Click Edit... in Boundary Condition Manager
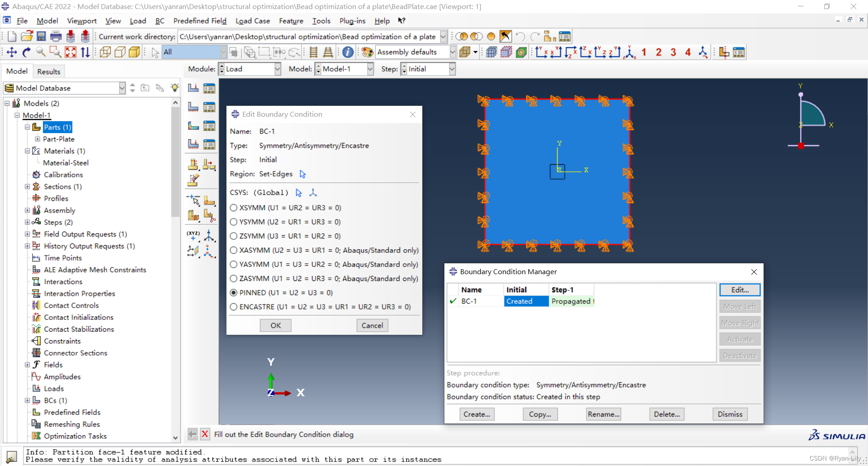Image resolution: width=868 pixels, height=466 pixels. coord(740,290)
